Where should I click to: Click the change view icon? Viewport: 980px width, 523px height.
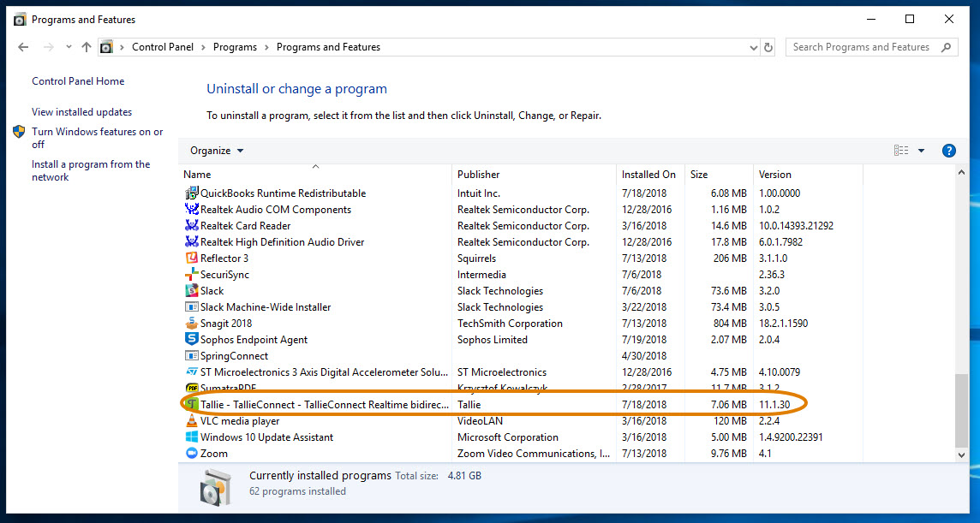click(901, 151)
